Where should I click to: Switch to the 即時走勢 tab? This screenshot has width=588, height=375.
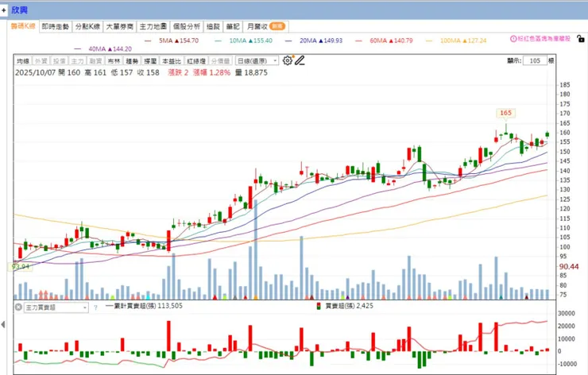pos(56,26)
